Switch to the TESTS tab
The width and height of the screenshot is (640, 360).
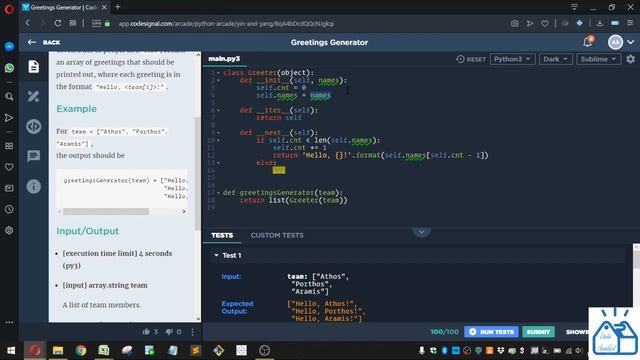(222, 236)
